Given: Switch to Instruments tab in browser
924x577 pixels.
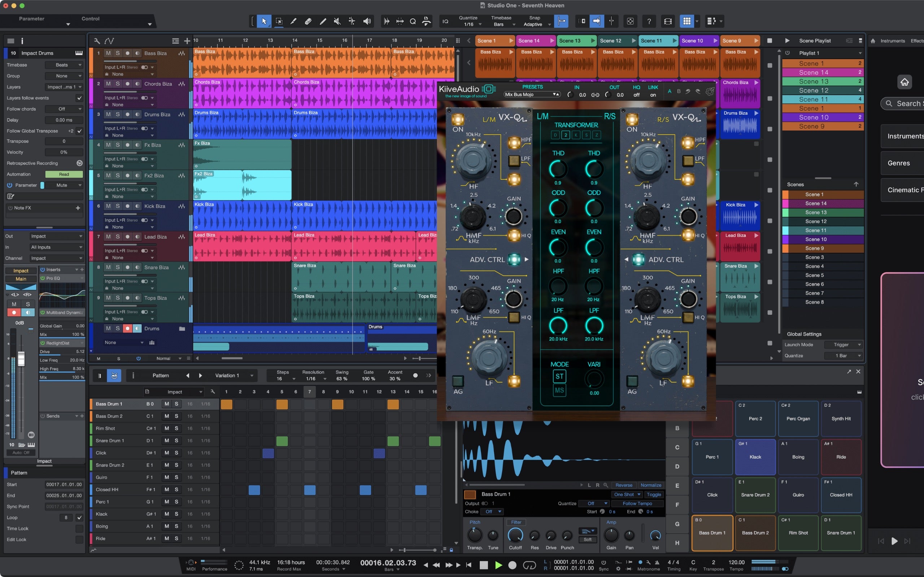Looking at the screenshot, I should [892, 41].
